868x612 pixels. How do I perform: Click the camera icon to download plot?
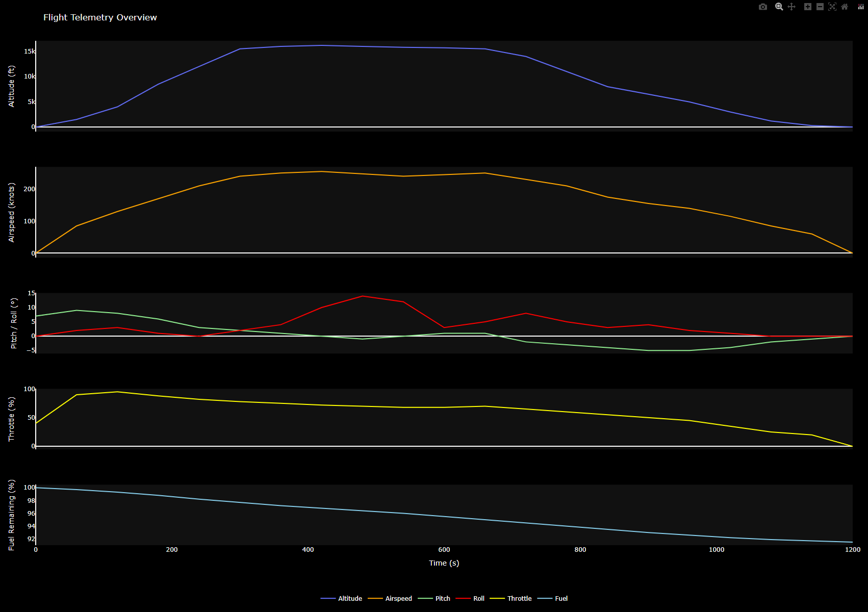coord(762,7)
